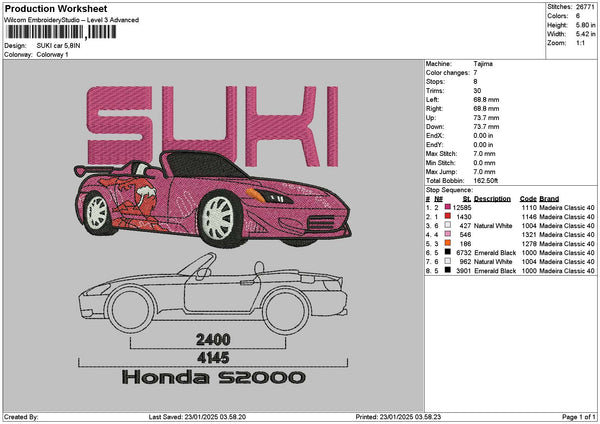Click Natural White description in stop 3

pyautogui.click(x=493, y=226)
